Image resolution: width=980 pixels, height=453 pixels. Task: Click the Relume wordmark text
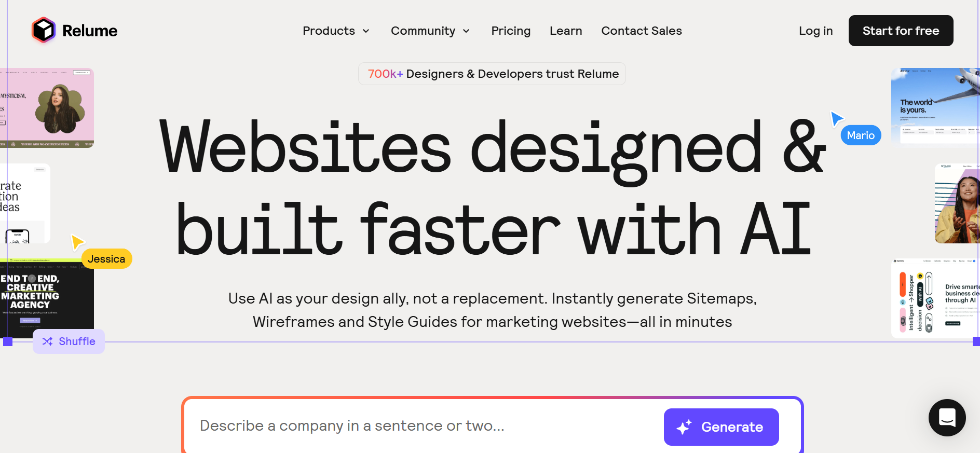[x=90, y=31]
